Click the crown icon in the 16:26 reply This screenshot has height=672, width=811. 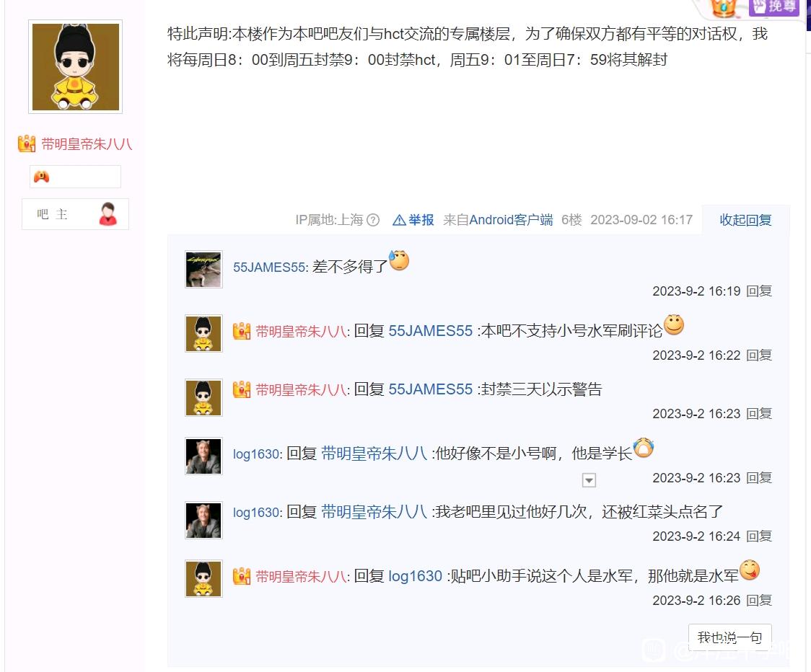pyautogui.click(x=242, y=576)
